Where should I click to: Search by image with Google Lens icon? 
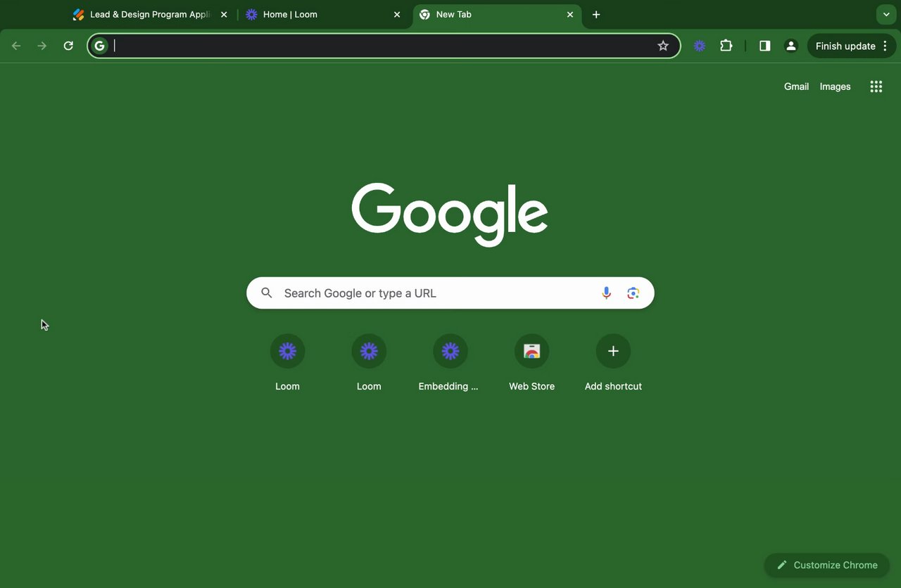tap(633, 293)
